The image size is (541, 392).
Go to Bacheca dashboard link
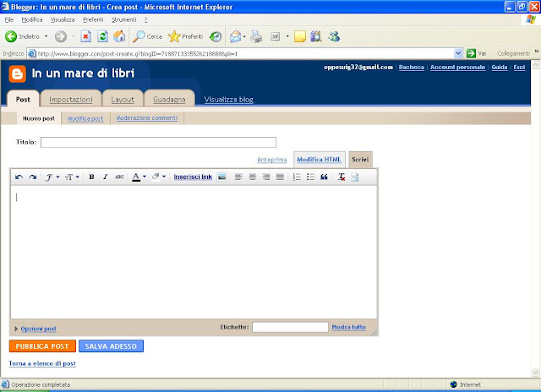click(412, 68)
